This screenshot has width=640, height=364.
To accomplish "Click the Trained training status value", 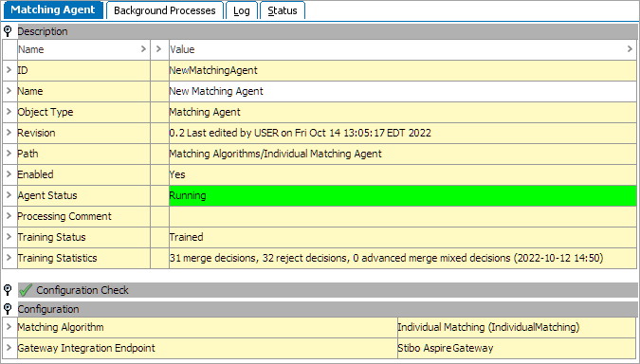I will pos(187,237).
